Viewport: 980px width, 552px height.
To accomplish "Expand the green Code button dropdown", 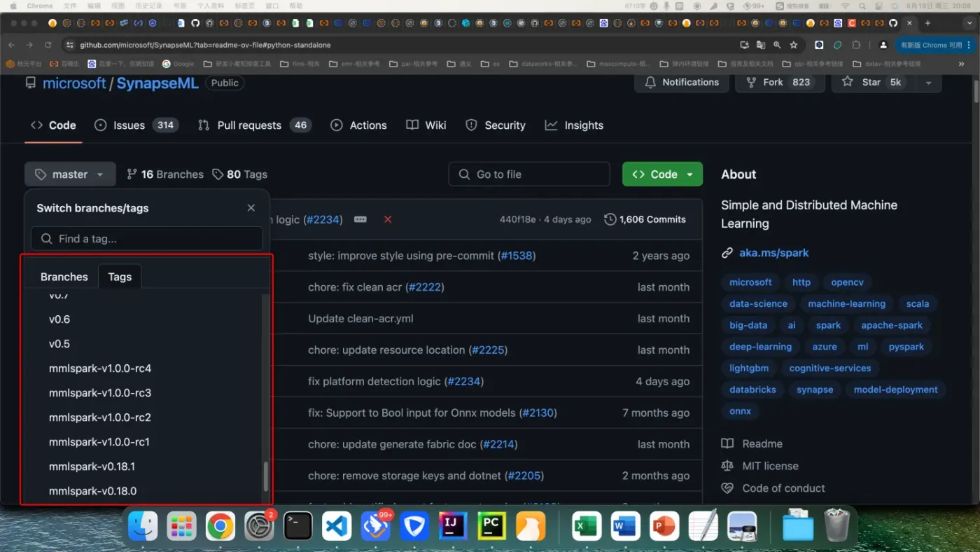I will pos(662,174).
